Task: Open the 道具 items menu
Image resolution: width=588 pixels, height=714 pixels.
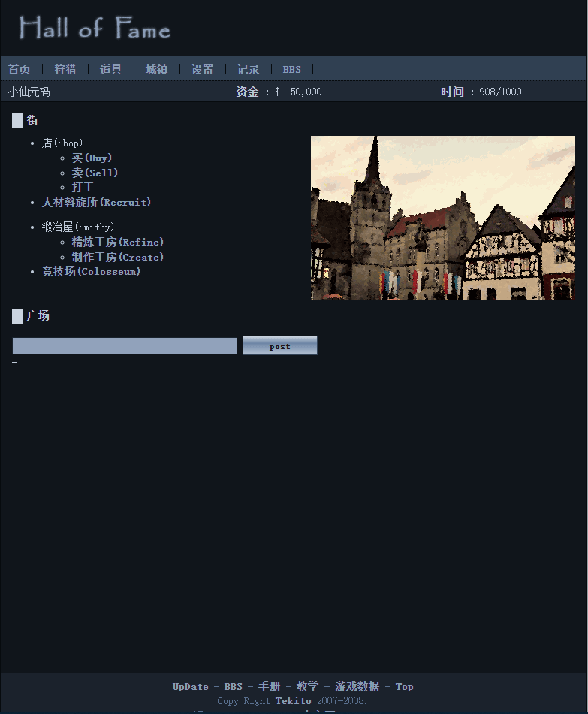Action: pyautogui.click(x=110, y=69)
